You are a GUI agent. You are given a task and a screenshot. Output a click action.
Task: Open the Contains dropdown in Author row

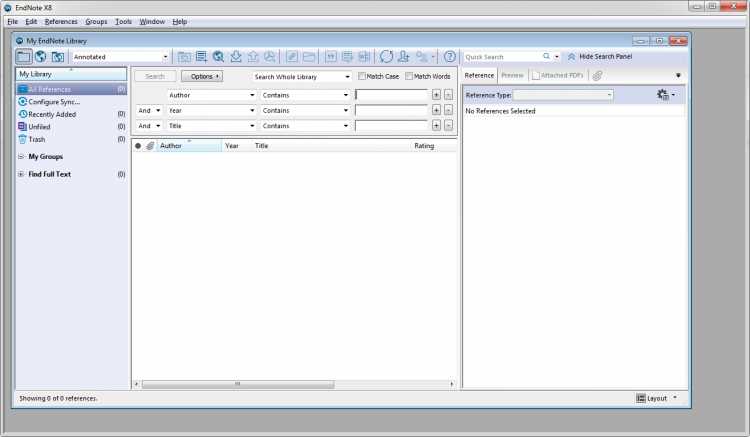(x=346, y=95)
